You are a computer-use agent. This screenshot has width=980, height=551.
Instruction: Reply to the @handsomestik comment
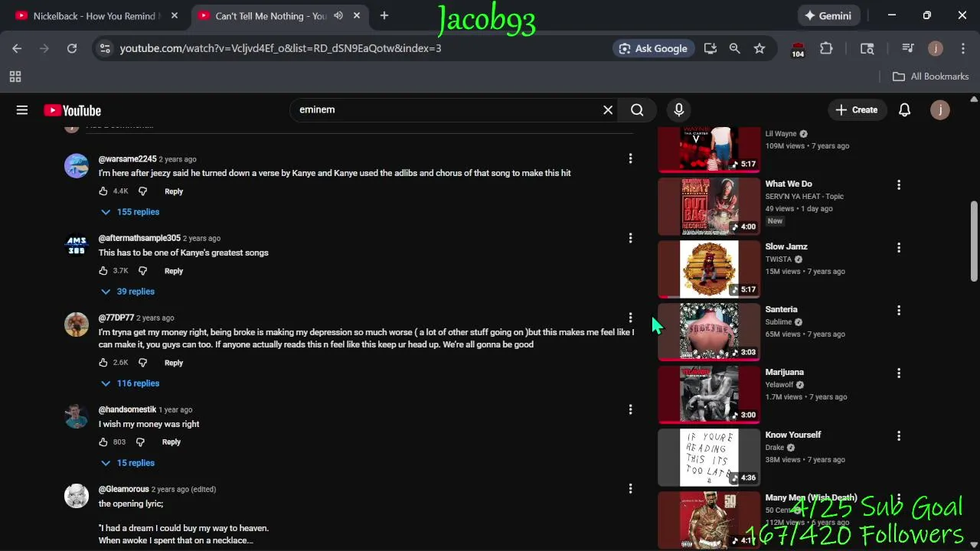[x=171, y=442]
